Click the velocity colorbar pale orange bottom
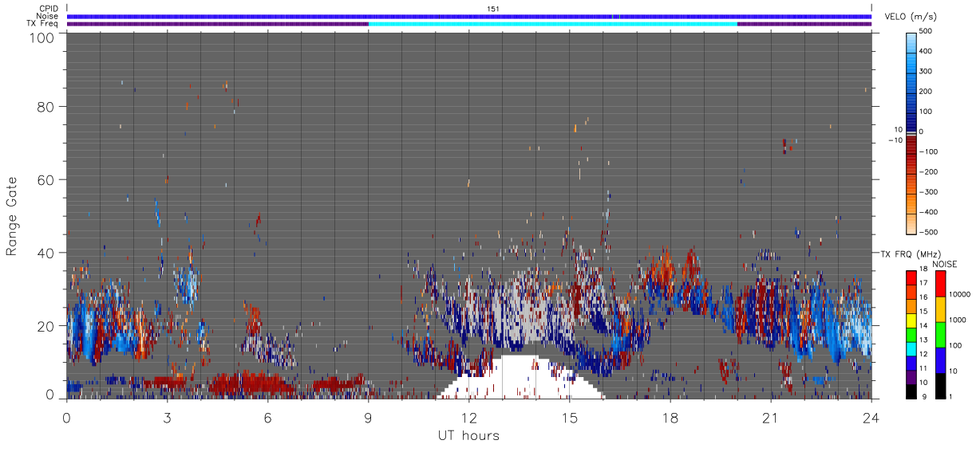This screenshot has height=452, width=980. click(x=912, y=223)
